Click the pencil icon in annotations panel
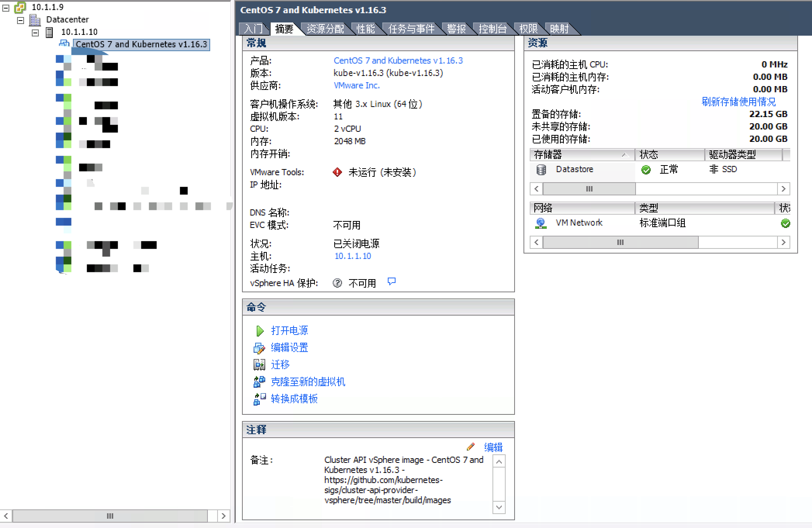 coord(470,447)
